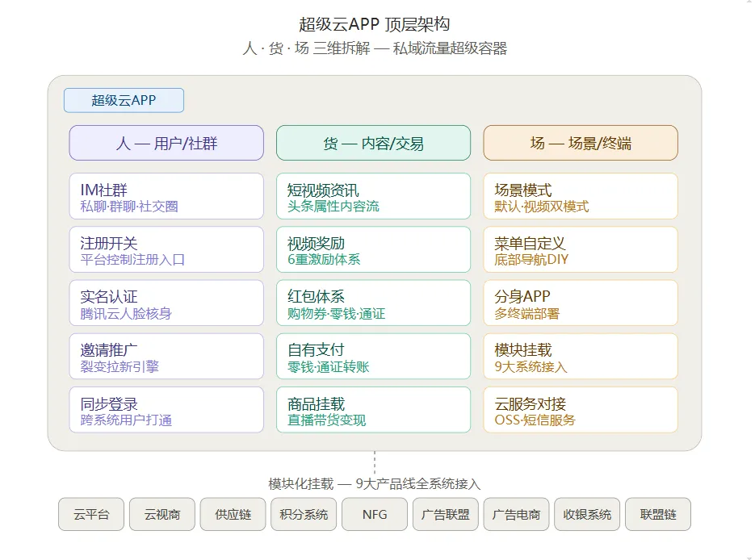Click the 云服务对接 card
The height and width of the screenshot is (560, 755).
(581, 410)
